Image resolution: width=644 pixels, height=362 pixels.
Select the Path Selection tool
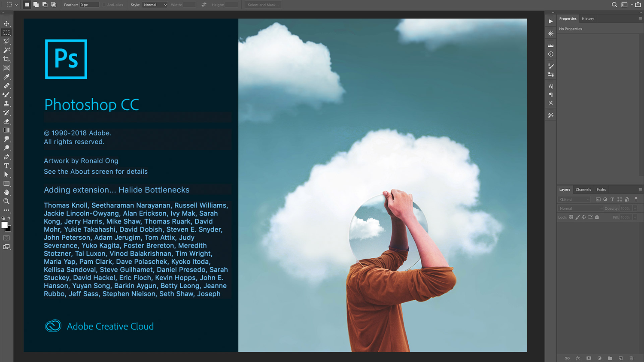click(x=6, y=175)
